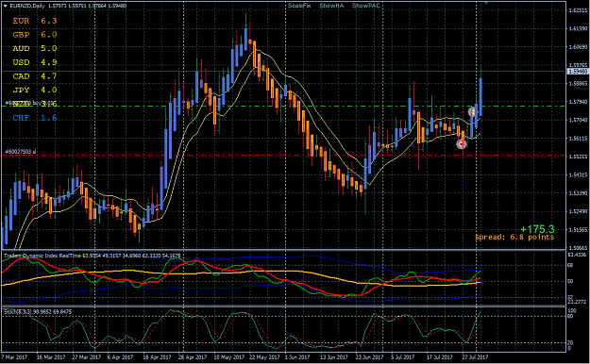The image size is (590, 364).
Task: Select the circled trade-exit marker near the 27 Jul candle
Action: coord(472,111)
